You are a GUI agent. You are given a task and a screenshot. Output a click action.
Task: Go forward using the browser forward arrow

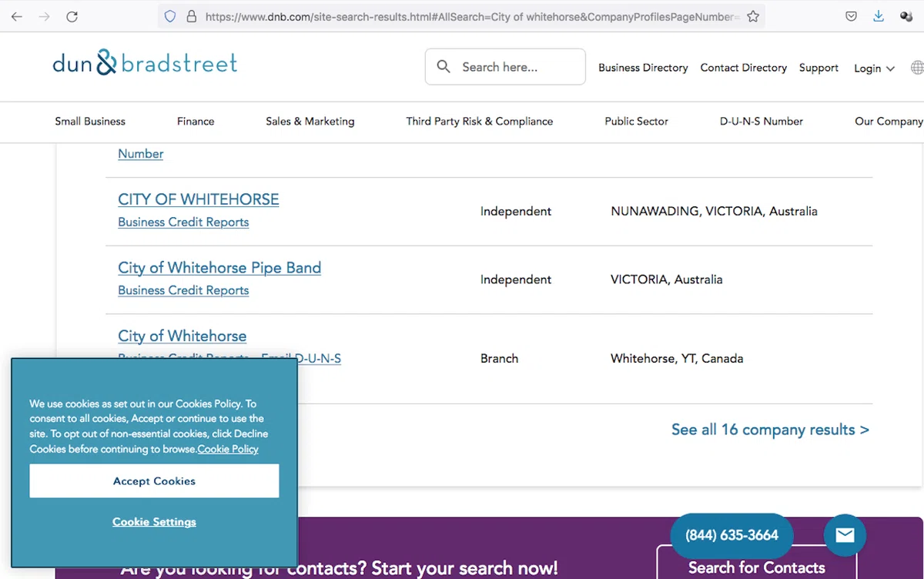(x=44, y=16)
